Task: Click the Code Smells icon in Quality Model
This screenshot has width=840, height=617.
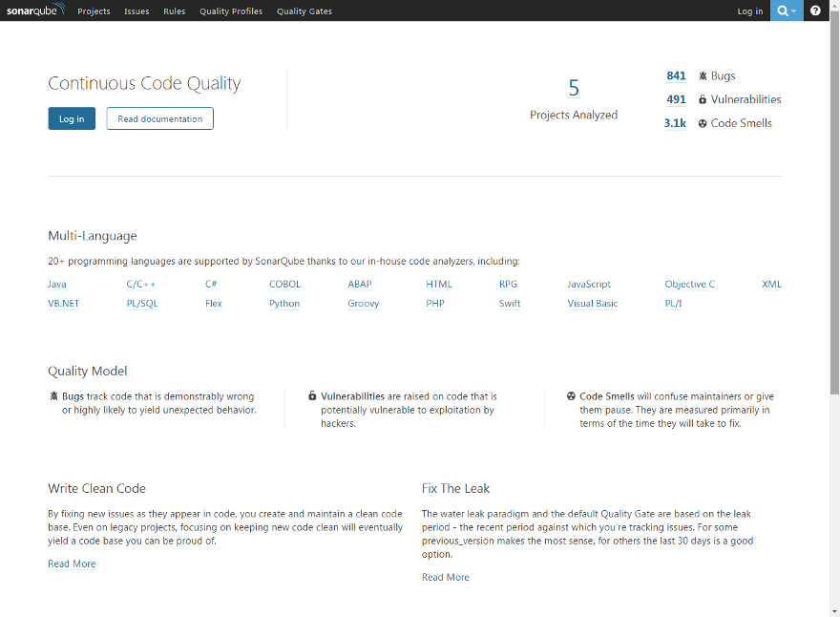Action: click(x=571, y=396)
